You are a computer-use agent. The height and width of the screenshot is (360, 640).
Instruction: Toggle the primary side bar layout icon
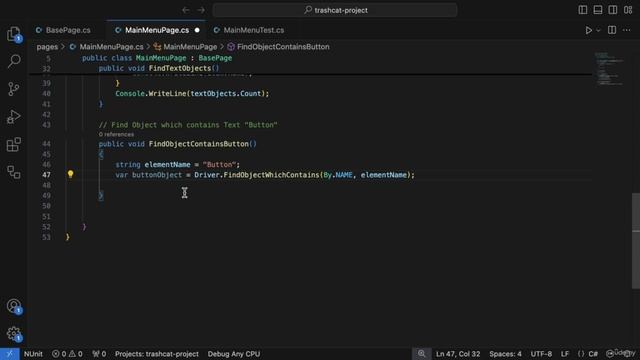(583, 10)
